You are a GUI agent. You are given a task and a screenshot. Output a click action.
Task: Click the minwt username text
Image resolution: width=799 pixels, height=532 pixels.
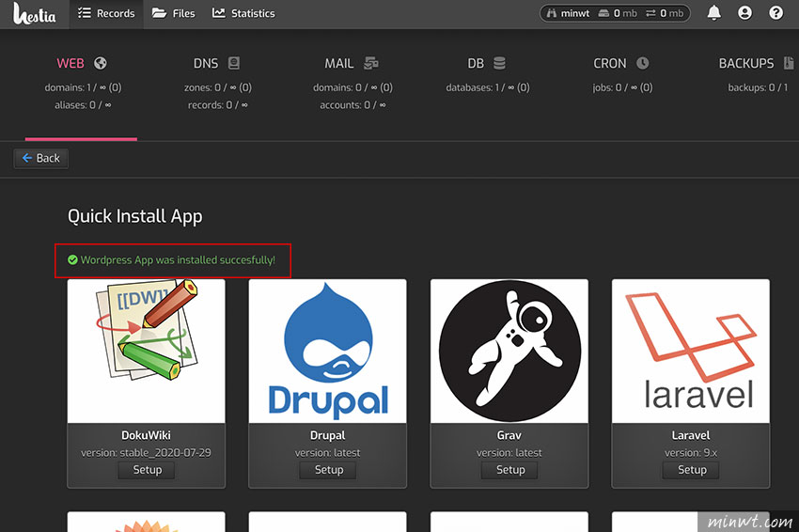click(574, 14)
